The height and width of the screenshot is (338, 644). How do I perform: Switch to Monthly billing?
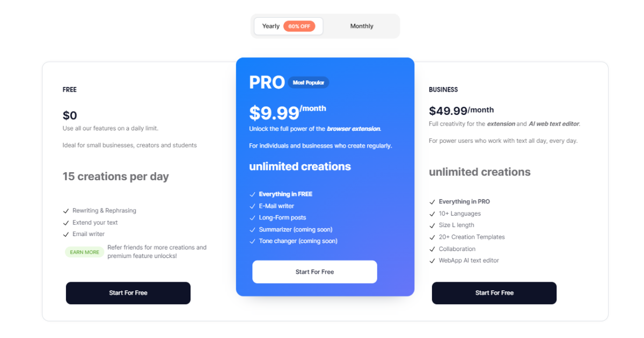[x=362, y=26]
